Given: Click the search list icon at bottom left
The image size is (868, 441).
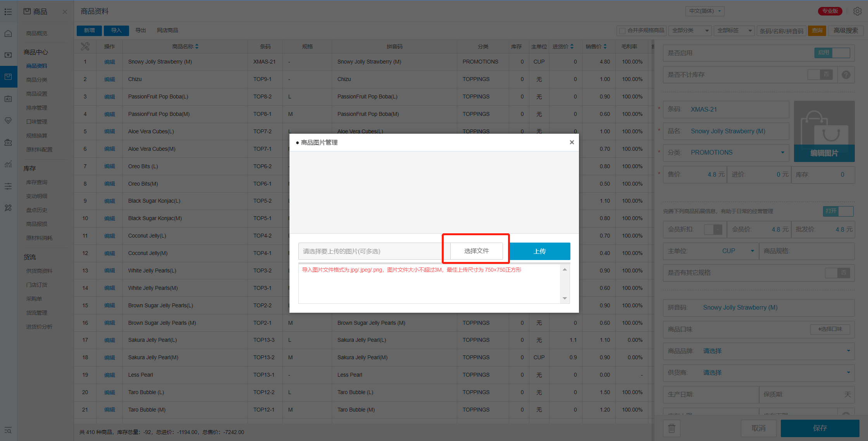Looking at the screenshot, I should point(8,431).
